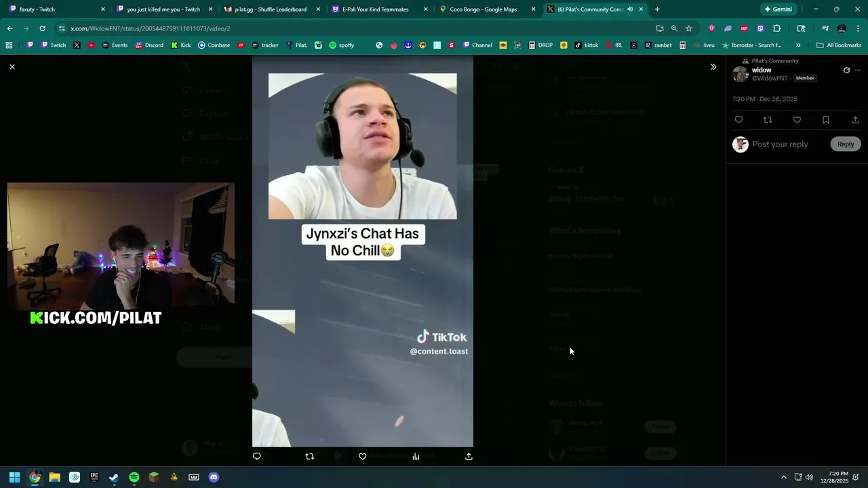Reply icon in the right post panel
The height and width of the screenshot is (488, 868).
[738, 120]
